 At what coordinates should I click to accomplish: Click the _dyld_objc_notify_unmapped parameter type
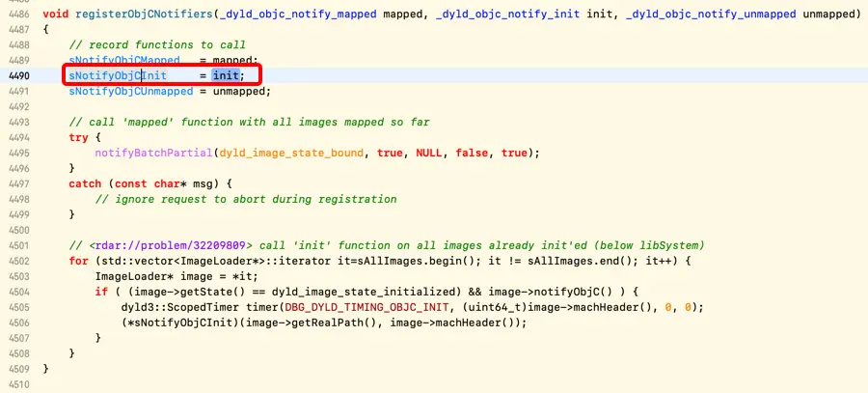pyautogui.click(x=712, y=14)
